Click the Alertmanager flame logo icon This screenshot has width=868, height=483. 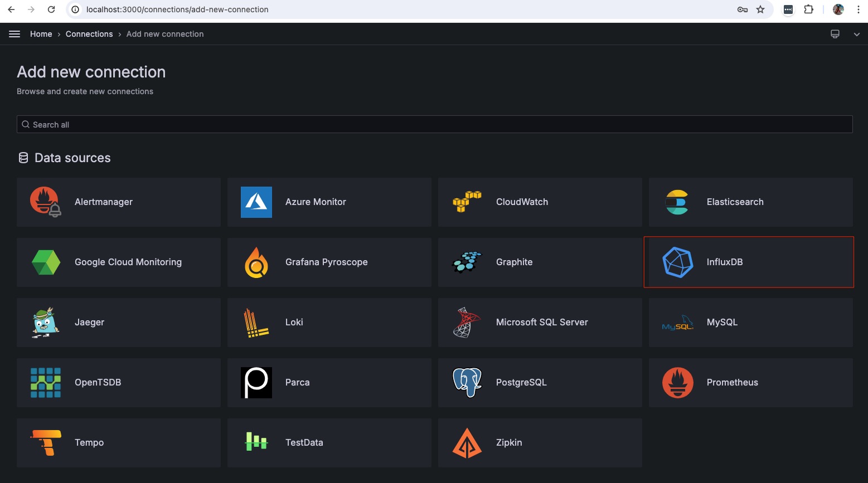[x=45, y=202]
